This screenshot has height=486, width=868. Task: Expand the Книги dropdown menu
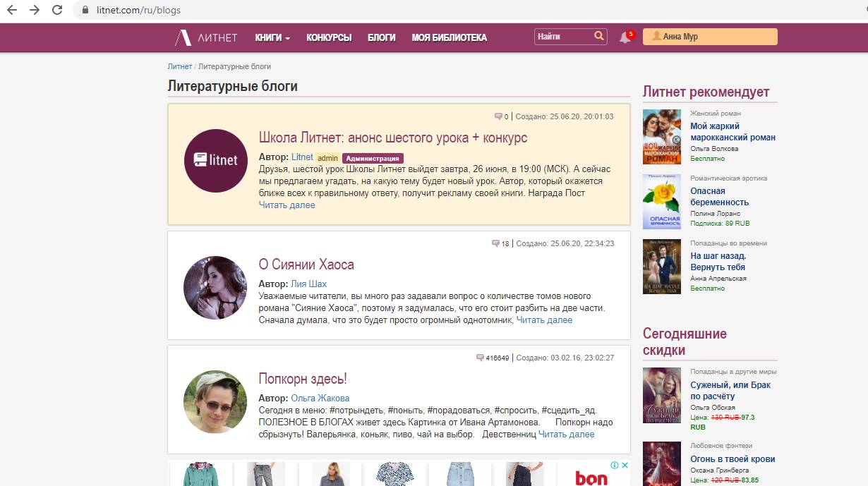coord(272,37)
